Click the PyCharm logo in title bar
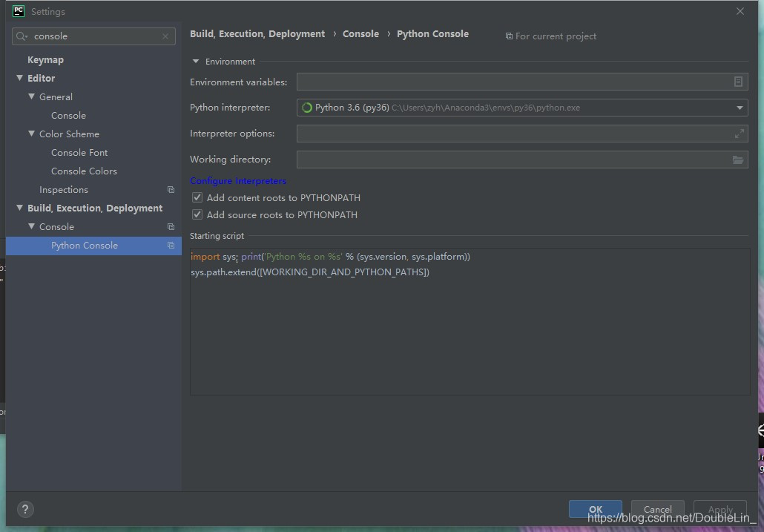 (x=19, y=11)
